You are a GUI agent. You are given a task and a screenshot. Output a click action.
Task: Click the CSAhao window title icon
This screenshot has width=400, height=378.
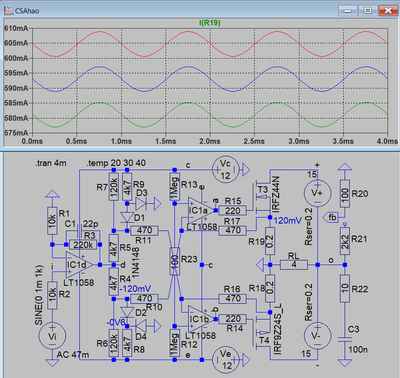tap(9, 11)
